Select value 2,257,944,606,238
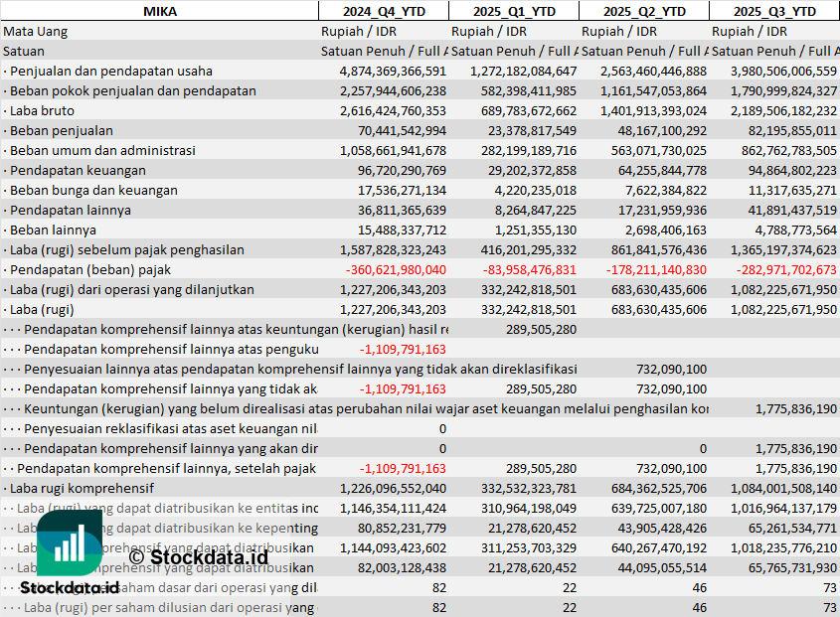Screen dimensions: 840x617 [393, 91]
